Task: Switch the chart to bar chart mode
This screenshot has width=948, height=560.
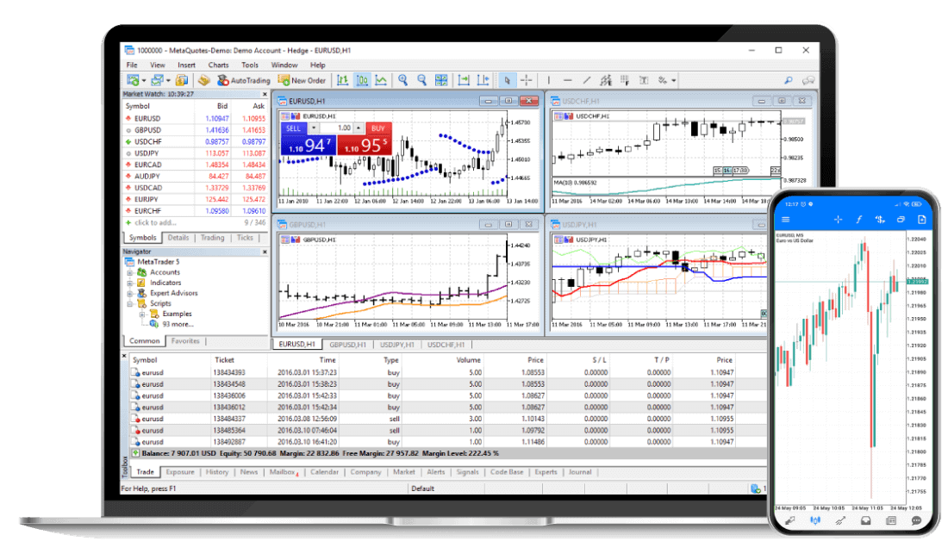Action: pyautogui.click(x=343, y=80)
